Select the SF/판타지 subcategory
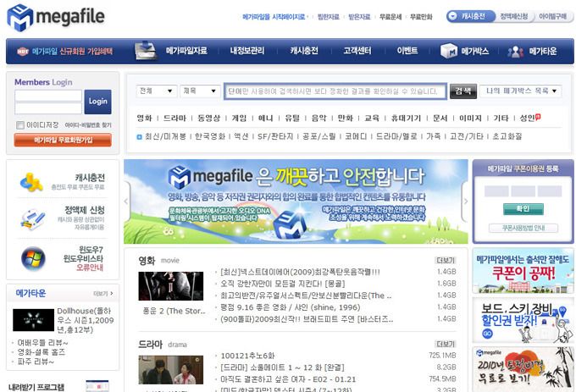 [x=275, y=136]
